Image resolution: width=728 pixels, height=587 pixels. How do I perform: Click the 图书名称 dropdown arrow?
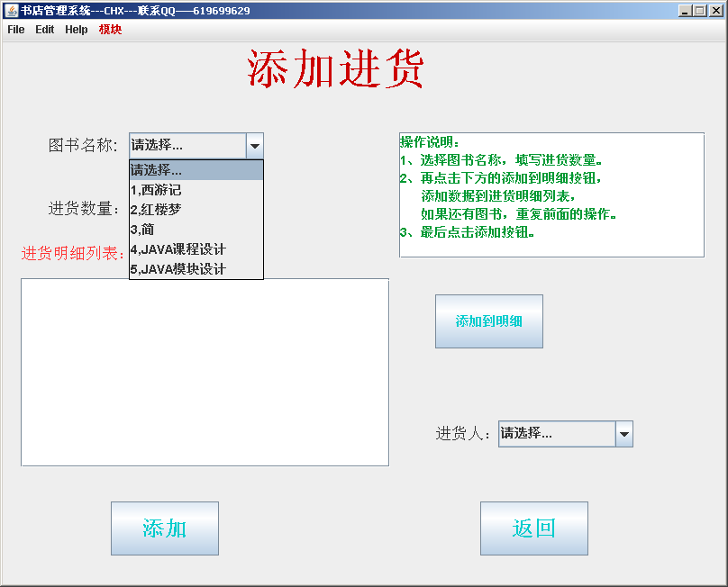[254, 146]
